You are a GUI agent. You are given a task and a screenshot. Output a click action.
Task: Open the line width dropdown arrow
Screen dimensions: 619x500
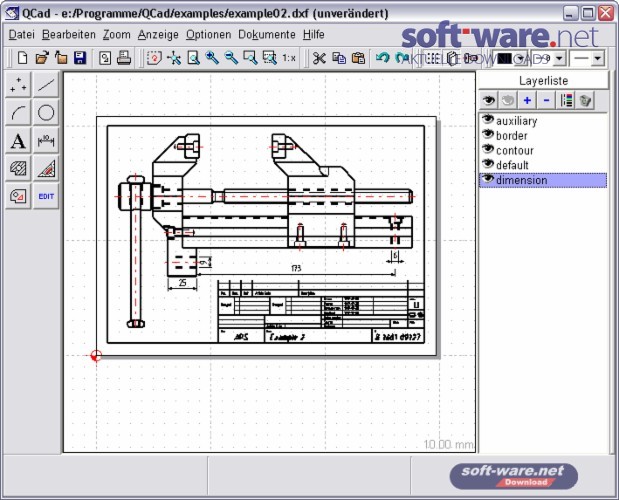coord(559,59)
